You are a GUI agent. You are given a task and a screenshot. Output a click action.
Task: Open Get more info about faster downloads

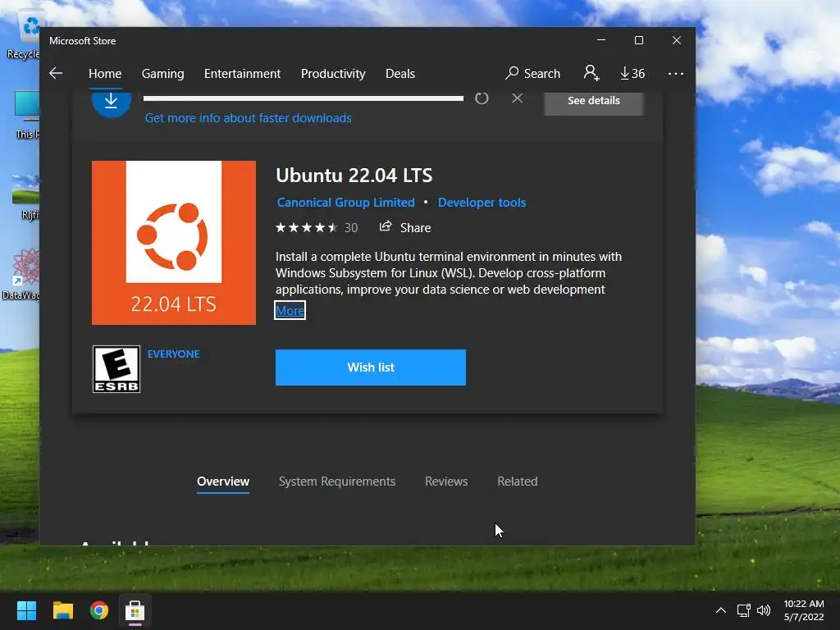click(x=248, y=118)
